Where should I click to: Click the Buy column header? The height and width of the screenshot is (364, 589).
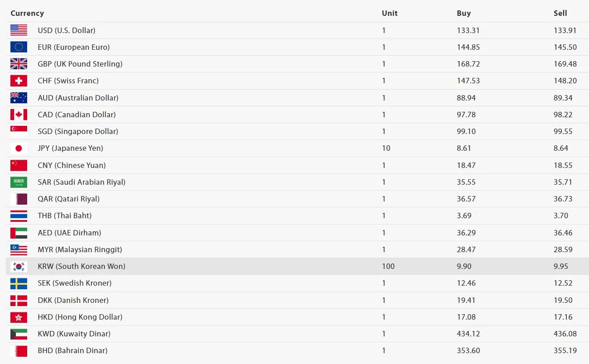[x=464, y=13]
